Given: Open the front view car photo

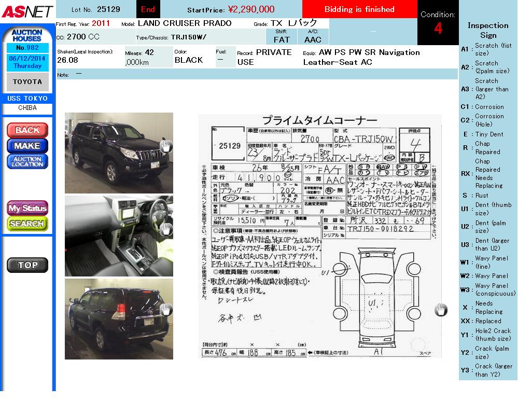Looking at the screenshot, I should pos(118,153).
